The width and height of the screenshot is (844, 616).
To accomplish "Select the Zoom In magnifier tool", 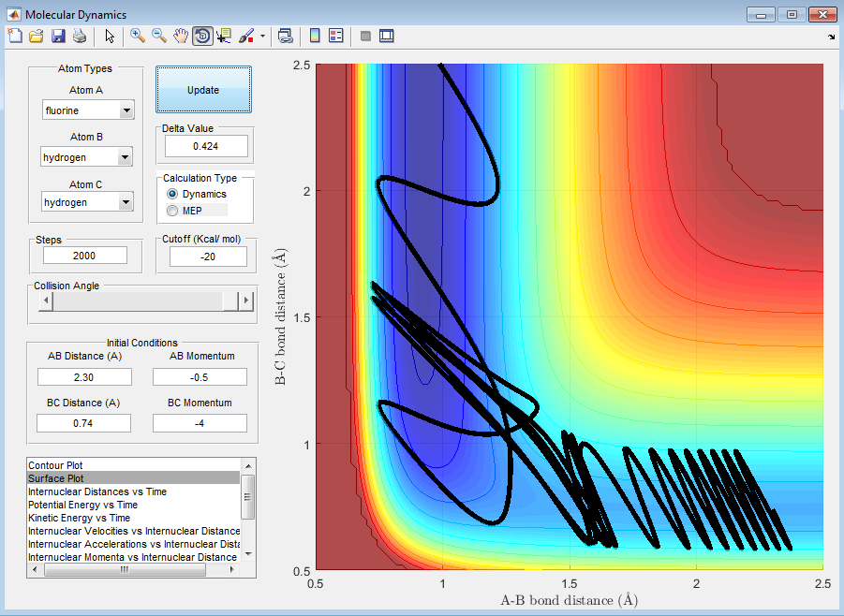I will [x=138, y=36].
